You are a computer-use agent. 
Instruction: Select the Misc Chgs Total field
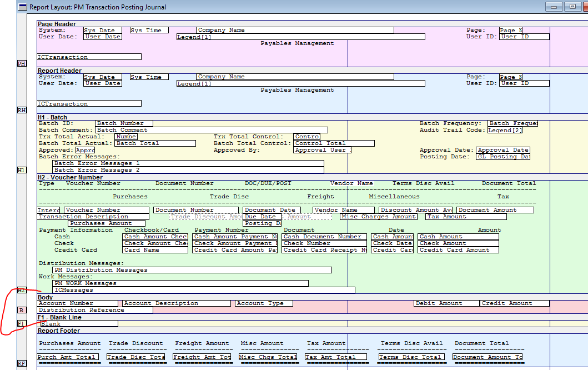[268, 357]
